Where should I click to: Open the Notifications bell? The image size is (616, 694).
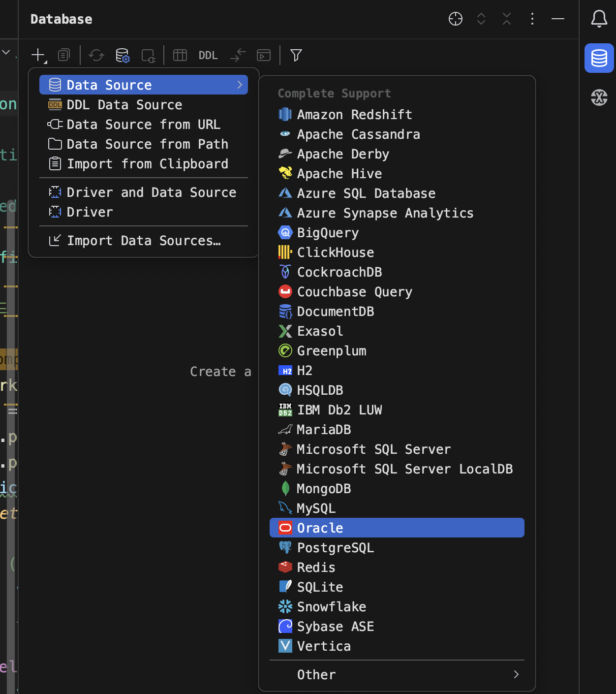point(599,19)
